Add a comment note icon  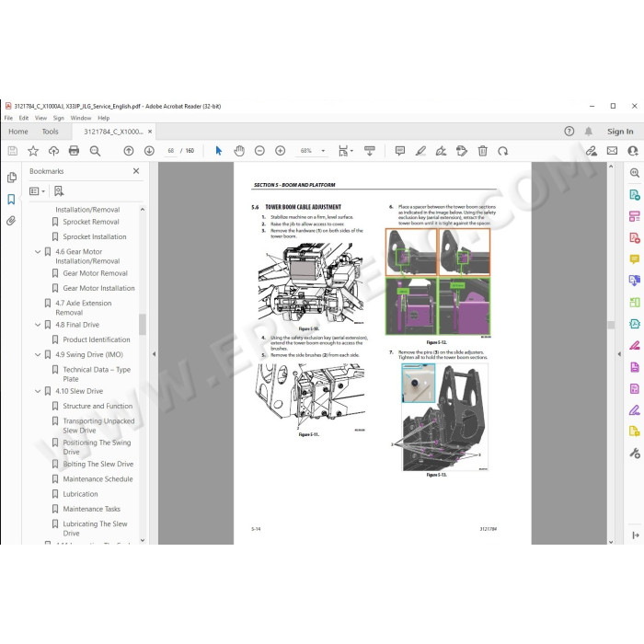400,151
